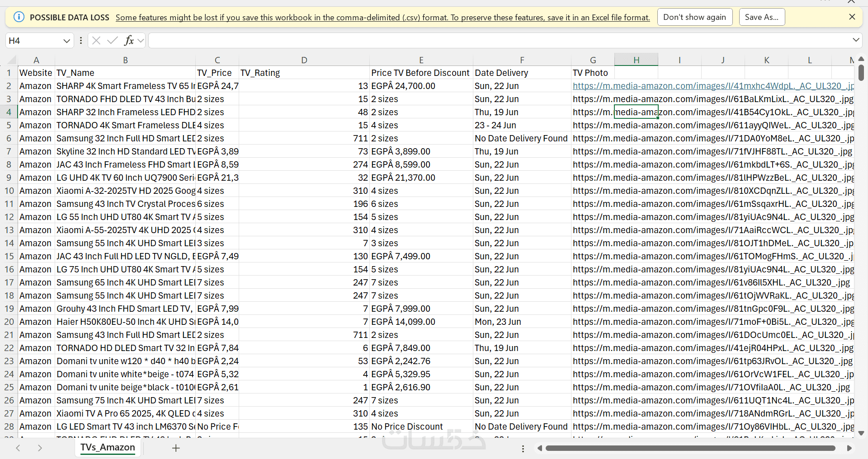This screenshot has height=459, width=868.
Task: Click the Enter checkmark in formula bar
Action: point(113,41)
